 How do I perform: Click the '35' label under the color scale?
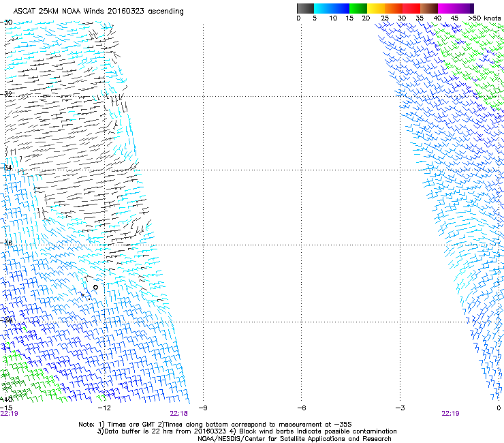point(420,18)
